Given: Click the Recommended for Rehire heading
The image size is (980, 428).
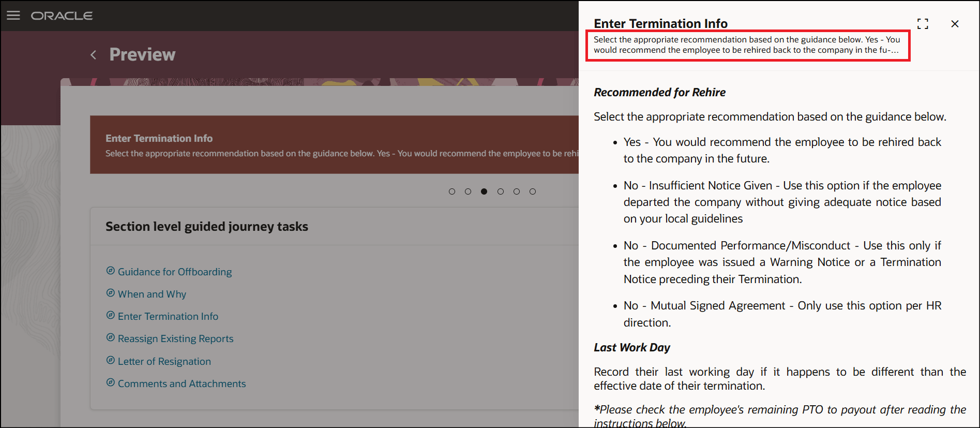Looking at the screenshot, I should [660, 92].
